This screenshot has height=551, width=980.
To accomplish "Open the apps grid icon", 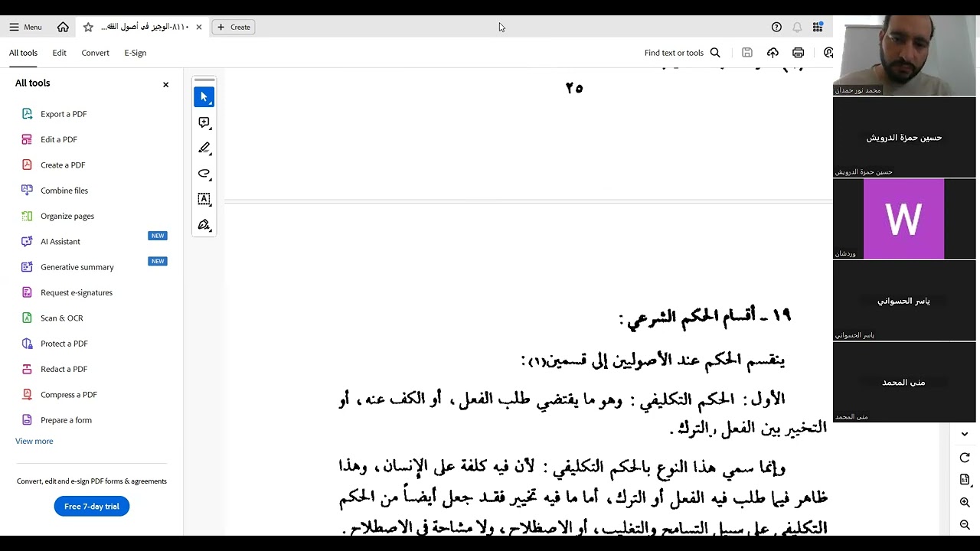I will point(818,27).
